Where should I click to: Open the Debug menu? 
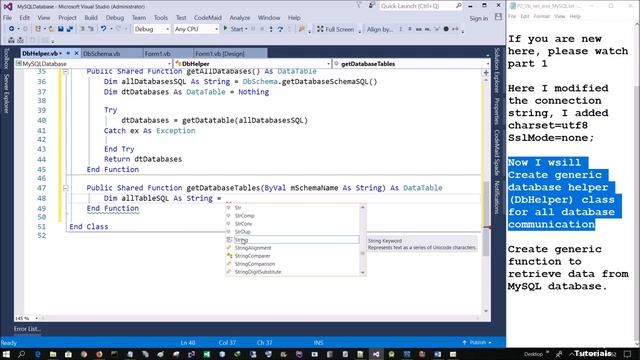click(x=115, y=18)
